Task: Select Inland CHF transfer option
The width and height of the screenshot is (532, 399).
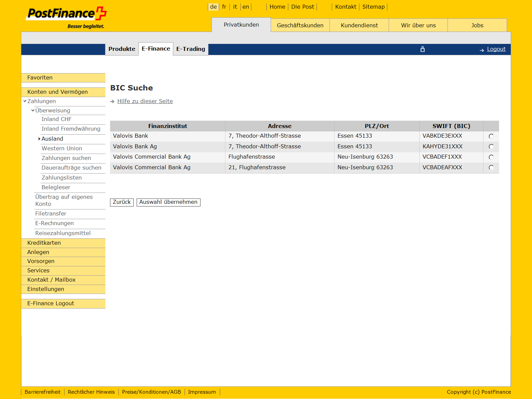Action: [x=57, y=119]
